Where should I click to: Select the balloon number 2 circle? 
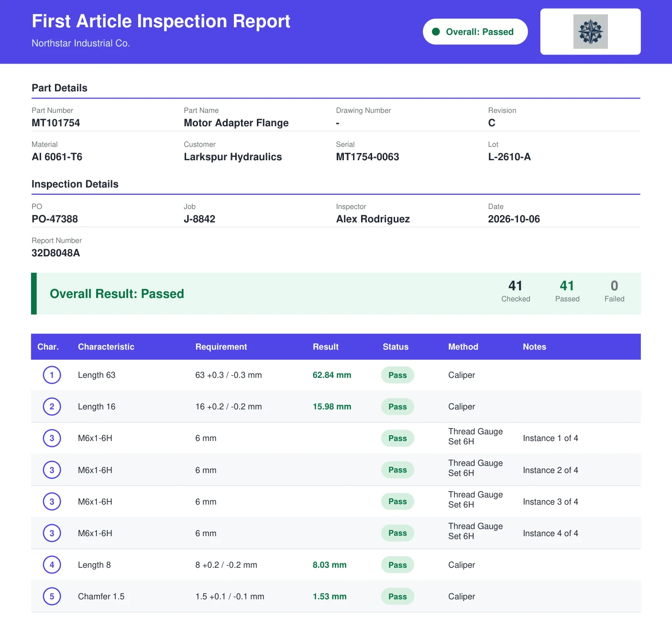click(x=52, y=407)
